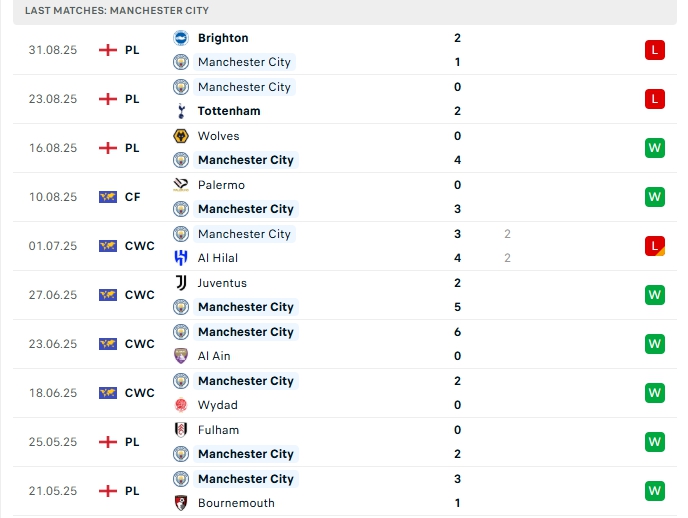
Task: Click the red L badge for Brighton match
Action: pyautogui.click(x=655, y=50)
